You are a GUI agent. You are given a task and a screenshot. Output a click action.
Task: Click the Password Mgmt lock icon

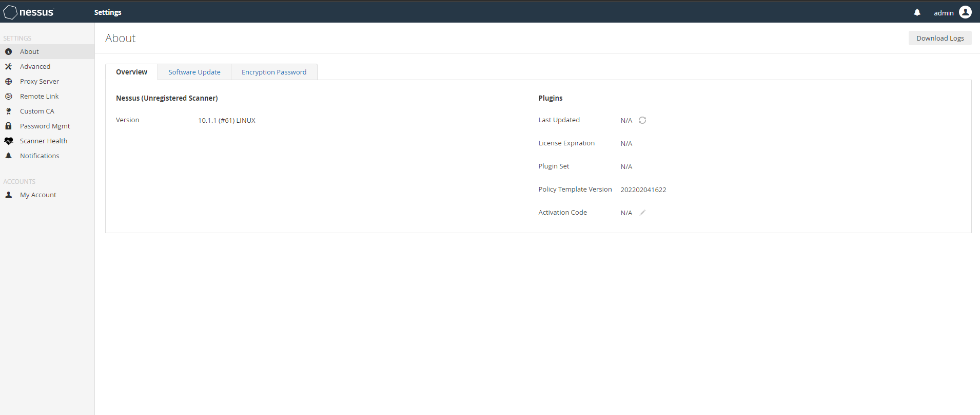pos(8,126)
